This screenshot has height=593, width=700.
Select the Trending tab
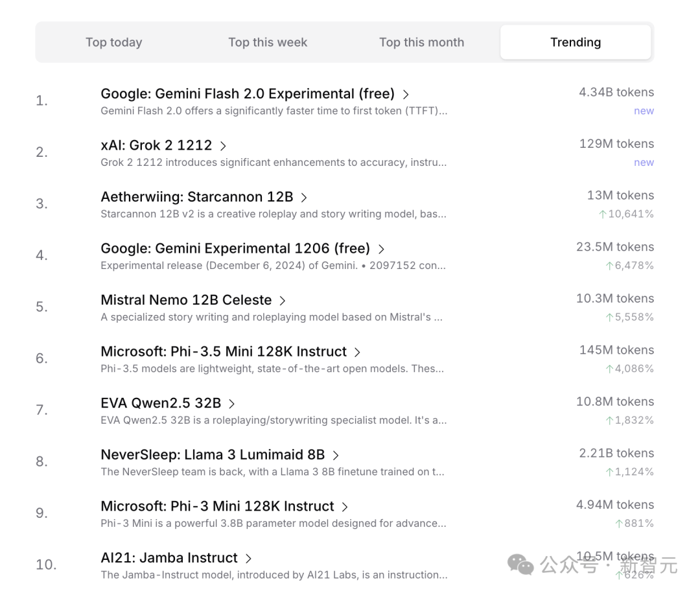[x=576, y=43]
